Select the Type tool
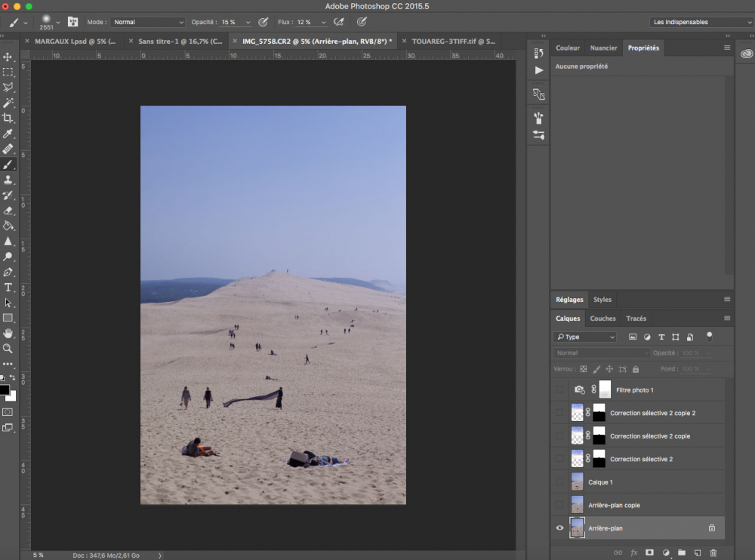The height and width of the screenshot is (560, 755). tap(8, 288)
